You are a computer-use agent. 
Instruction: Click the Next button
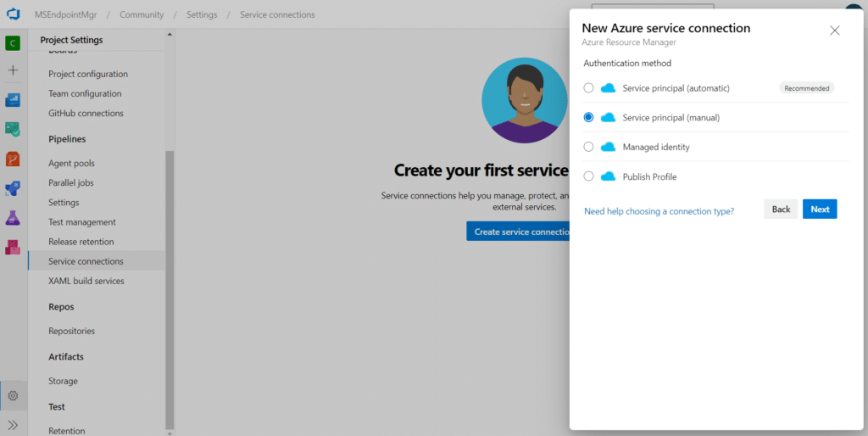coord(820,209)
